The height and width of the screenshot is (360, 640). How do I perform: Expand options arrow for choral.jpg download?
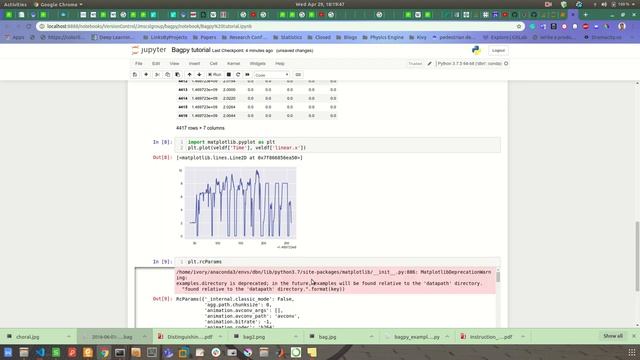pos(69,337)
